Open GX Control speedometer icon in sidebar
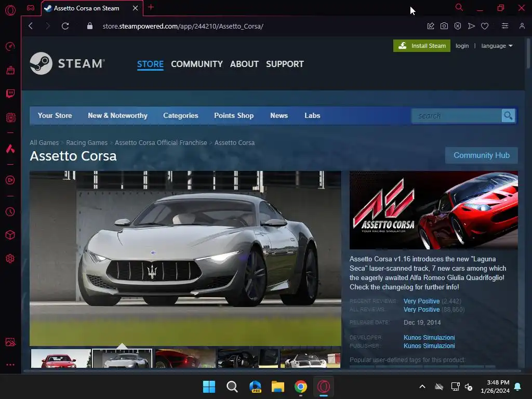The width and height of the screenshot is (532, 399). coord(10,46)
